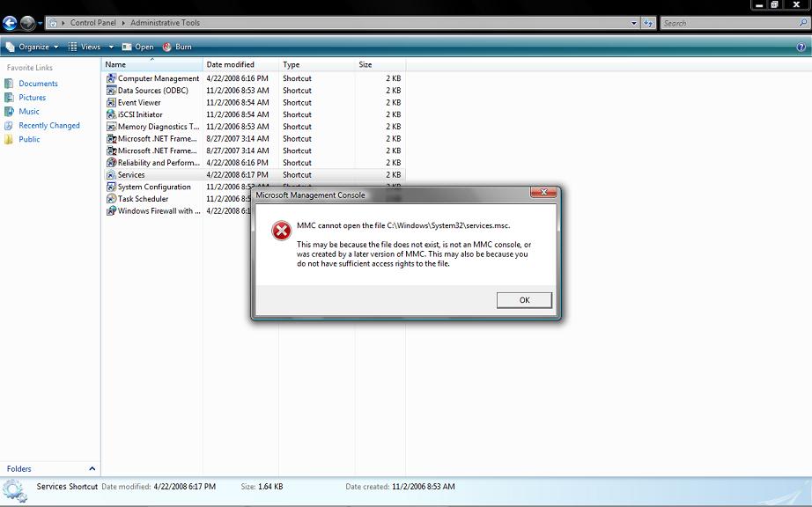Click the Public folder icon
Viewport: 812px width, 507px height.
9,139
